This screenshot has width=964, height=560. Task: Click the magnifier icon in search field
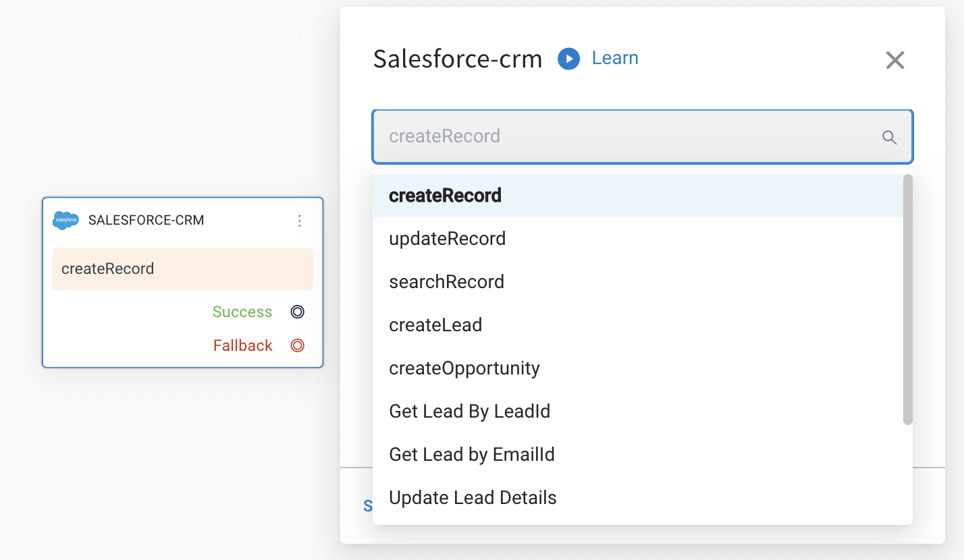(890, 138)
